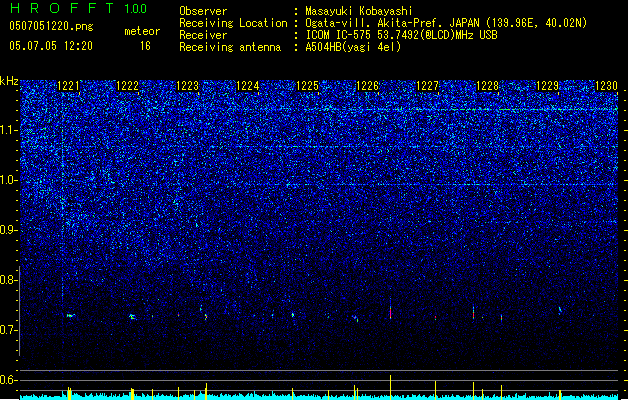Click the 'Receiving antenna' label
This screenshot has width=629, height=400.
pos(230,47)
